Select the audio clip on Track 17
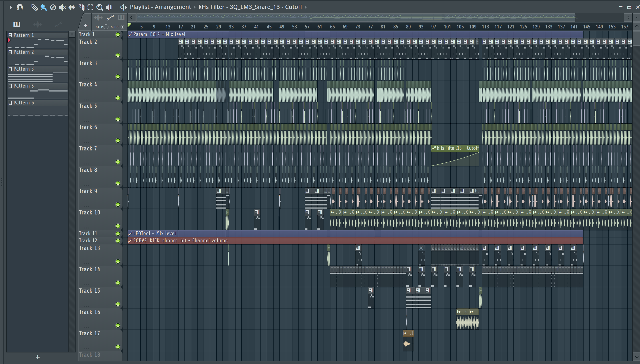Viewport: 640px width, 364px height. [408, 340]
